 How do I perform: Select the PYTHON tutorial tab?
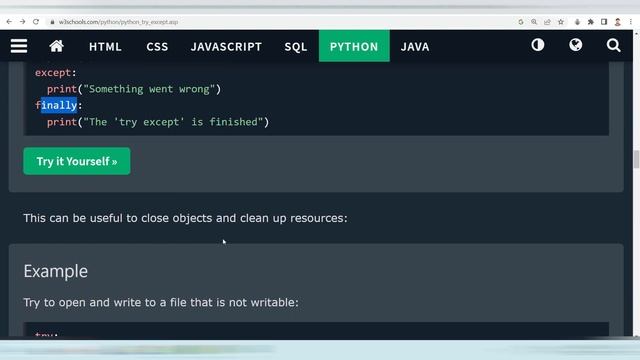pyautogui.click(x=354, y=46)
